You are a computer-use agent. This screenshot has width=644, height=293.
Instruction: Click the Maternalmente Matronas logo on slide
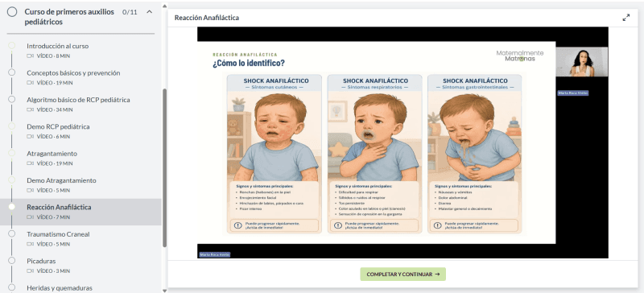point(519,56)
